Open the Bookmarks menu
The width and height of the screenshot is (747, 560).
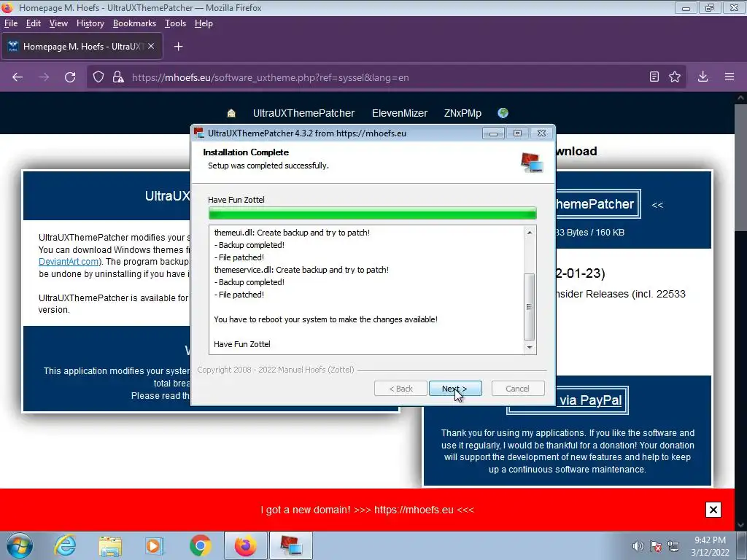click(x=134, y=23)
